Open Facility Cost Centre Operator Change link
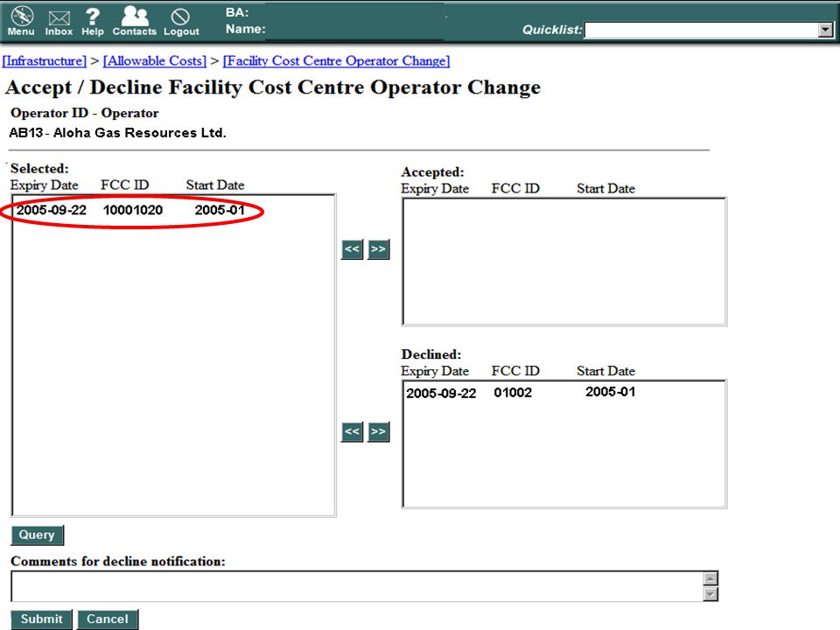 point(336,61)
